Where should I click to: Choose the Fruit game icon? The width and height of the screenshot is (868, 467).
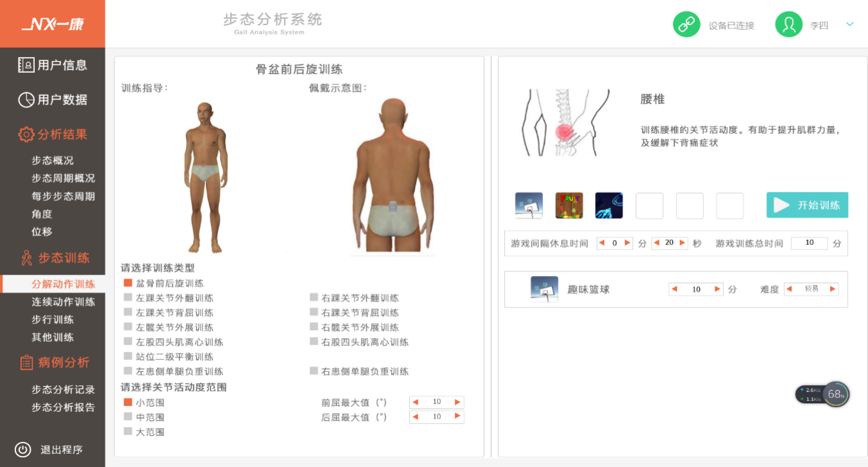[x=569, y=206]
